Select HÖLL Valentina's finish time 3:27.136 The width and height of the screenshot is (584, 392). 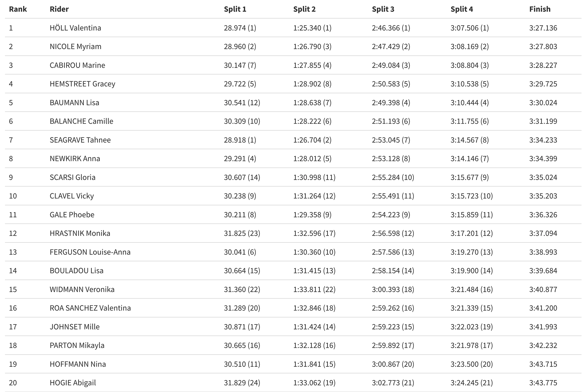point(543,28)
